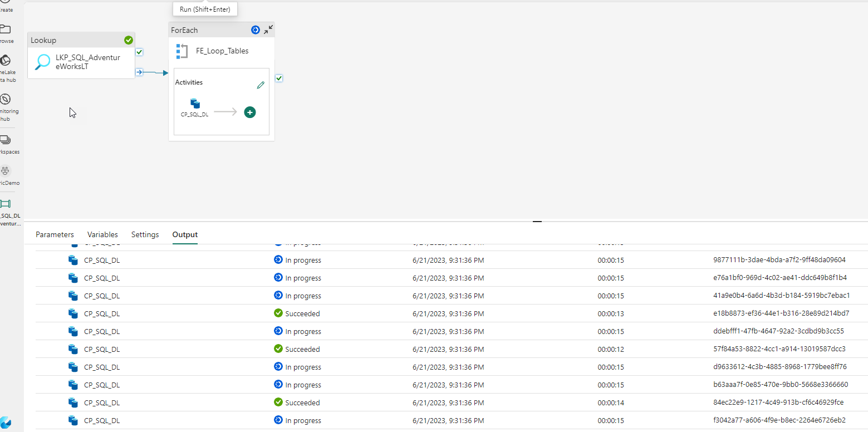Viewport: 868px width, 432px height.
Task: Switch to the Output tab
Action: point(185,234)
